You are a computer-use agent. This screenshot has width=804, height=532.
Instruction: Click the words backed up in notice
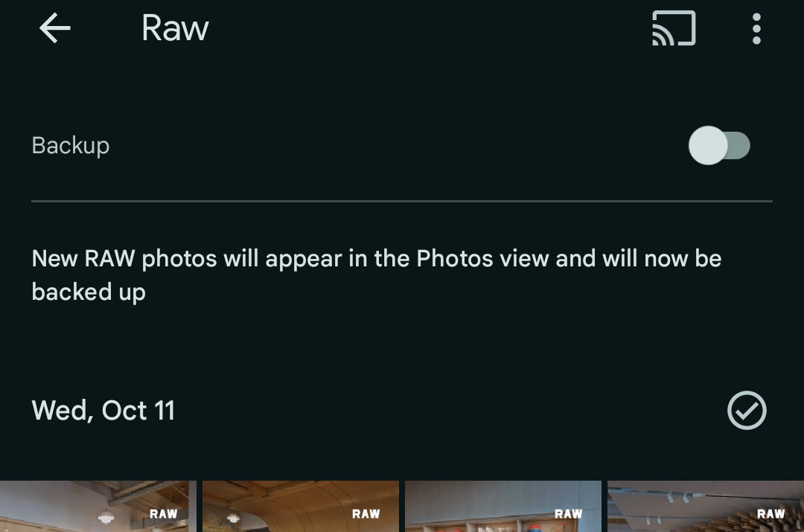(x=89, y=292)
